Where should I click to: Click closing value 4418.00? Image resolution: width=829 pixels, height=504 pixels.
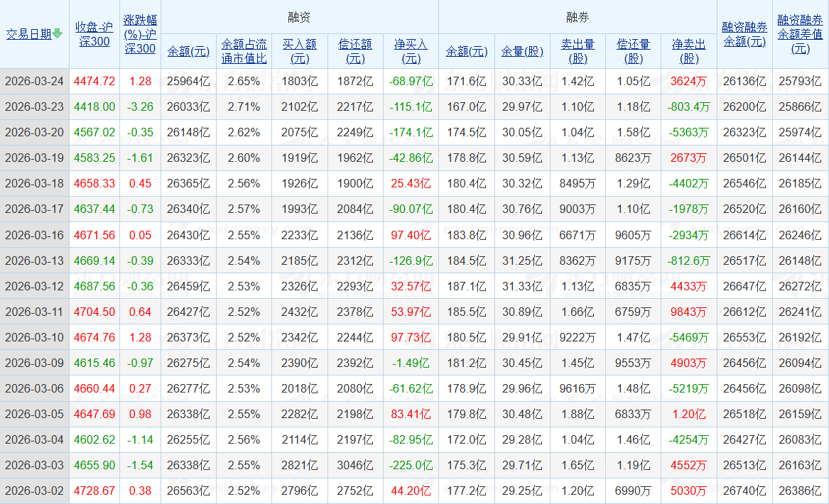(94, 106)
